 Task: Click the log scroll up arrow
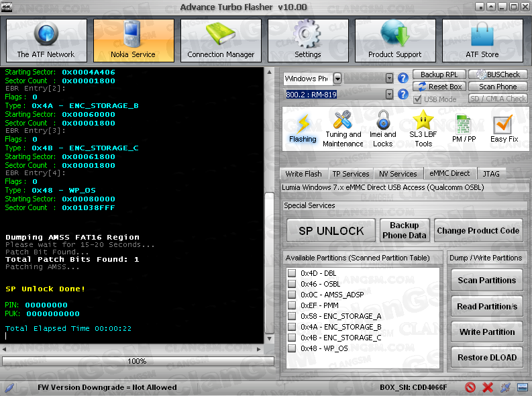pos(269,72)
